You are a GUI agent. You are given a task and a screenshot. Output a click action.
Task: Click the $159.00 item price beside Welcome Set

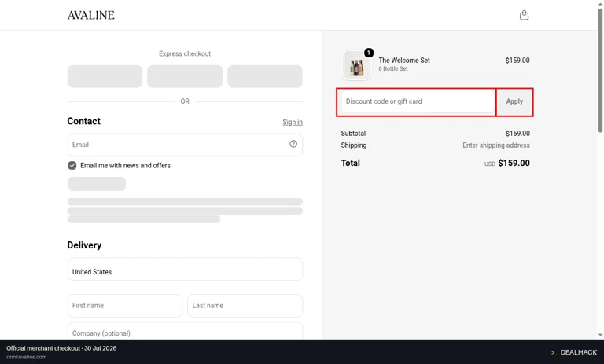tap(517, 60)
